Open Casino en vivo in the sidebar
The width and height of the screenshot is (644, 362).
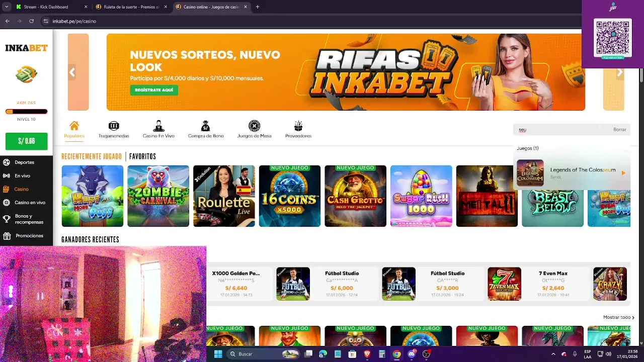coord(30,203)
